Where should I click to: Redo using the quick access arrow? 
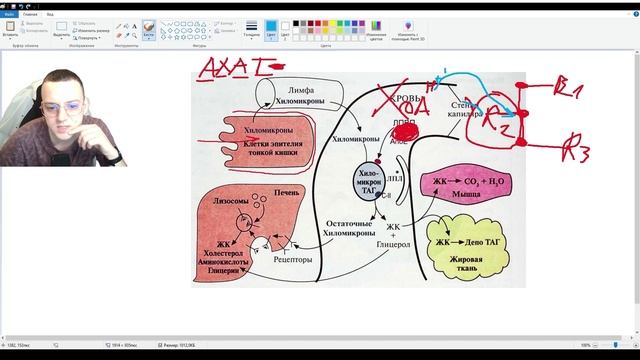click(x=28, y=7)
